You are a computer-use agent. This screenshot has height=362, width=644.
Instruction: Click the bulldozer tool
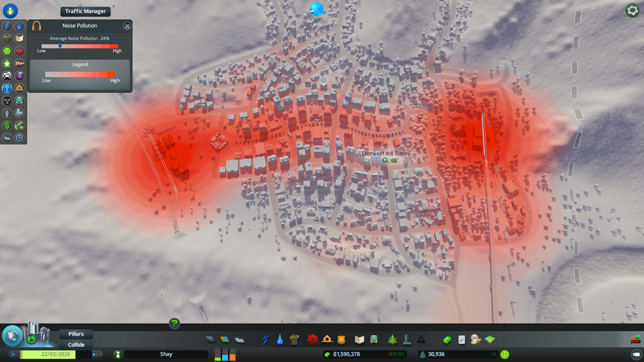(x=635, y=339)
